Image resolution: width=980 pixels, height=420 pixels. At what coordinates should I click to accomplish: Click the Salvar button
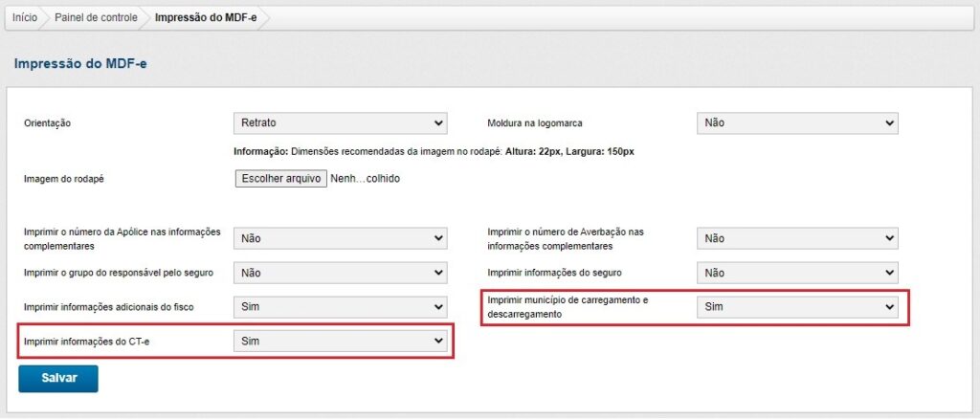point(57,378)
